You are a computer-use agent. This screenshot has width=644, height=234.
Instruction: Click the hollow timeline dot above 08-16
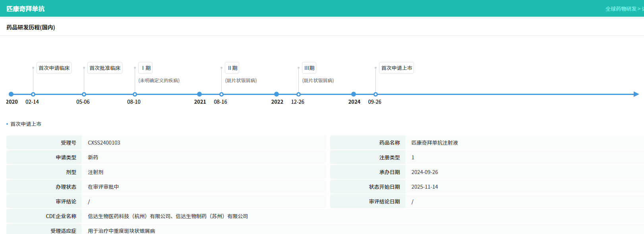click(221, 94)
